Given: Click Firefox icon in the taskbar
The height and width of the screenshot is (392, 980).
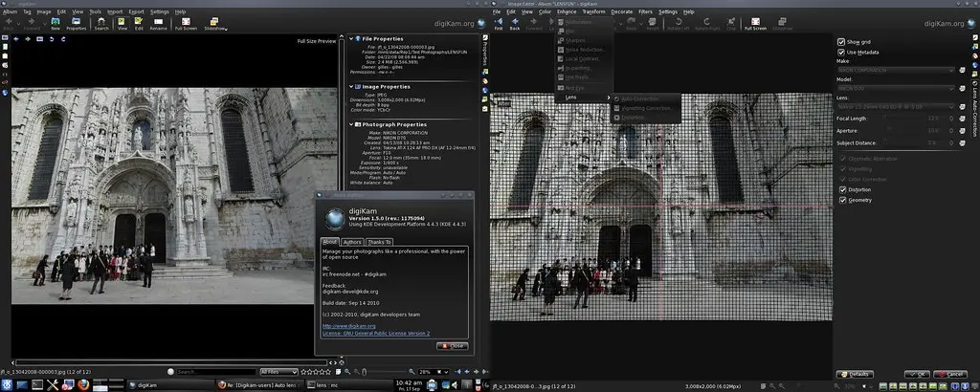Looking at the screenshot, I should 83,383.
